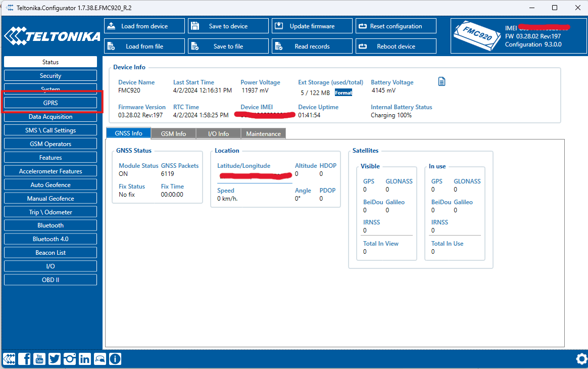Screen dimensions: 588x369
Task: Open the settings gear icon
Action: coord(581,359)
